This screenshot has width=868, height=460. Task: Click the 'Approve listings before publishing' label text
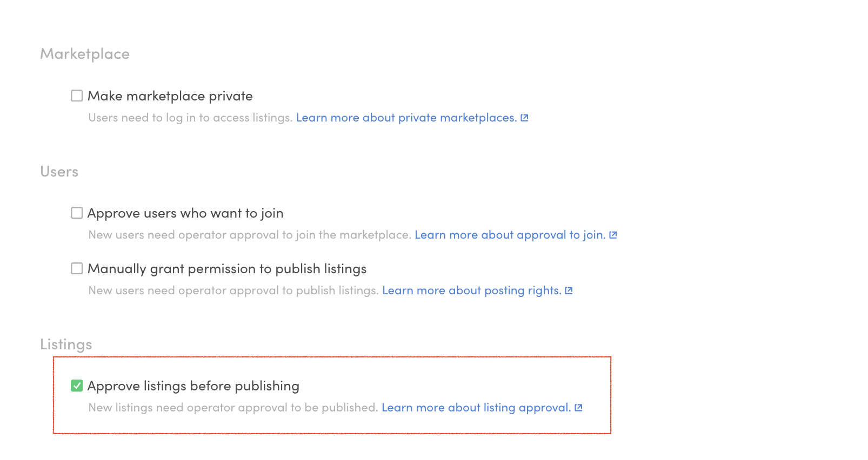(193, 386)
